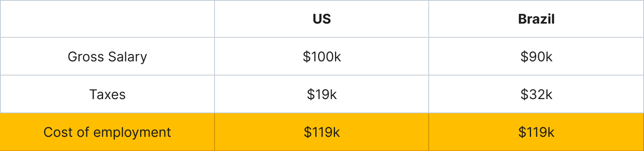Click the yellow highlighted row label cell
The height and width of the screenshot is (151, 644).
pyautogui.click(x=107, y=132)
